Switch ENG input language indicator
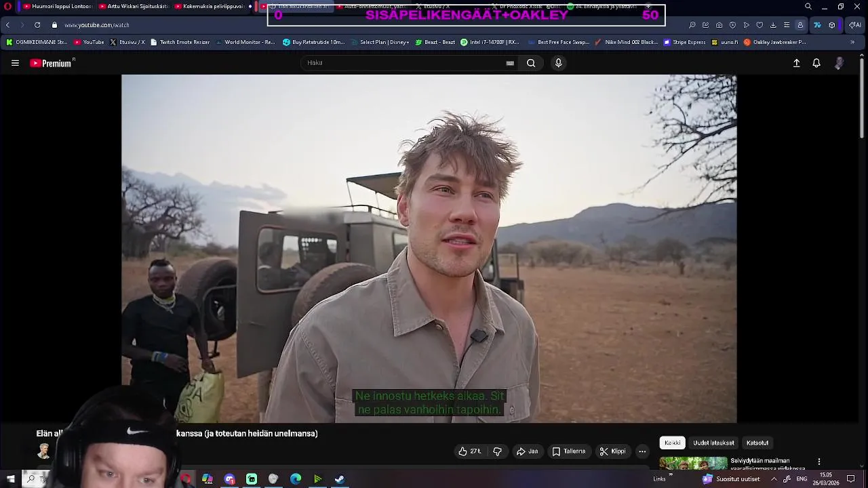Screen dimensions: 868x488 tap(802, 479)
